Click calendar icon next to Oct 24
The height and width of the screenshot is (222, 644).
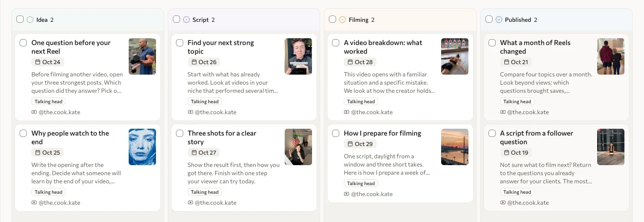pyautogui.click(x=37, y=62)
